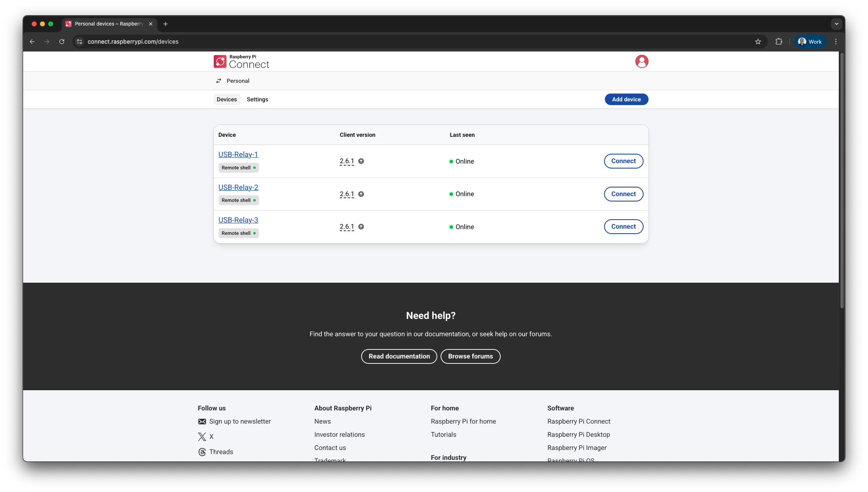
Task: Expand the tab search dropdown arrow
Action: (836, 24)
